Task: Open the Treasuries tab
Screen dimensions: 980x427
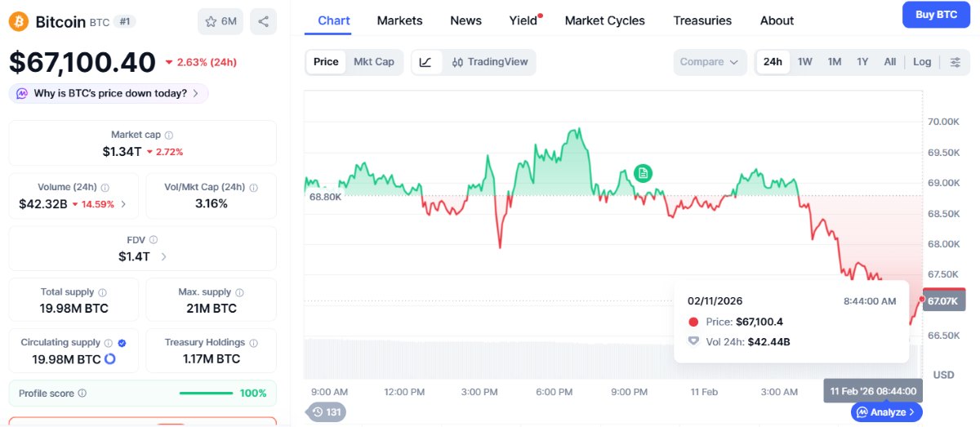Action: tap(702, 20)
